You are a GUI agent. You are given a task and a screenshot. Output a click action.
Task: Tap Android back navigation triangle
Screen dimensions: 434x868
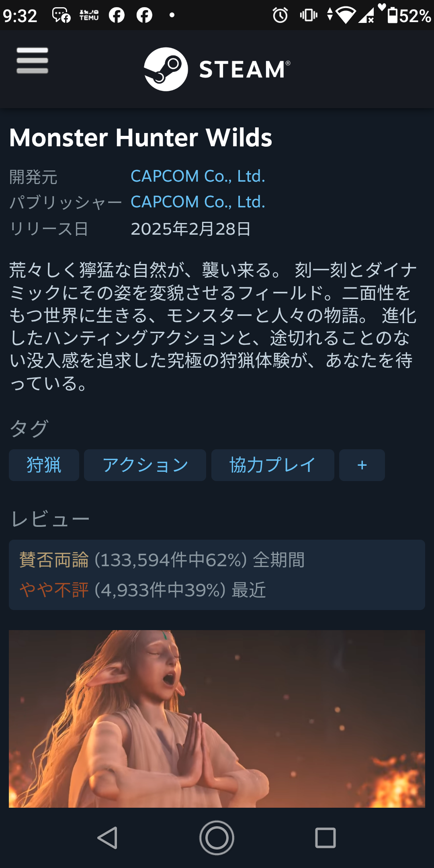tap(108, 838)
